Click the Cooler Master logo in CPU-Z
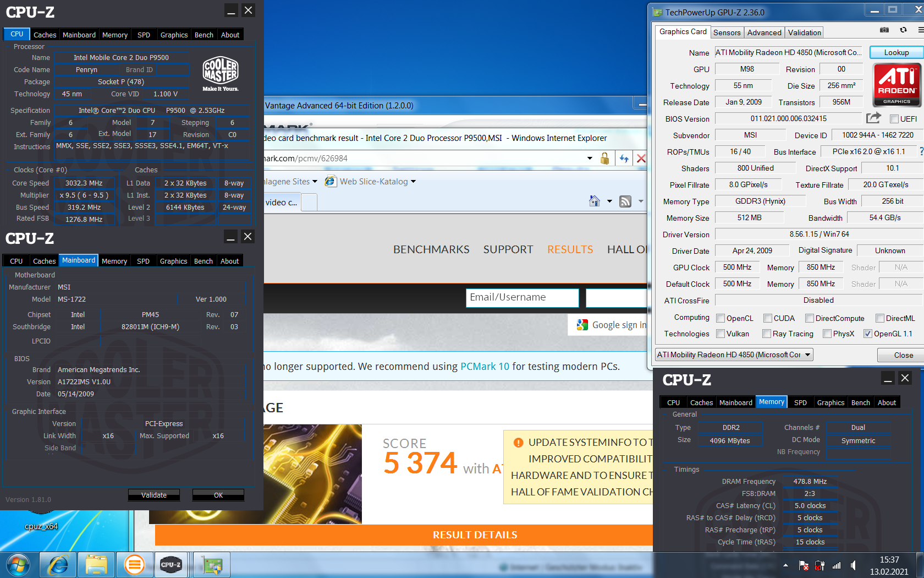924x578 pixels. pyautogui.click(x=221, y=74)
